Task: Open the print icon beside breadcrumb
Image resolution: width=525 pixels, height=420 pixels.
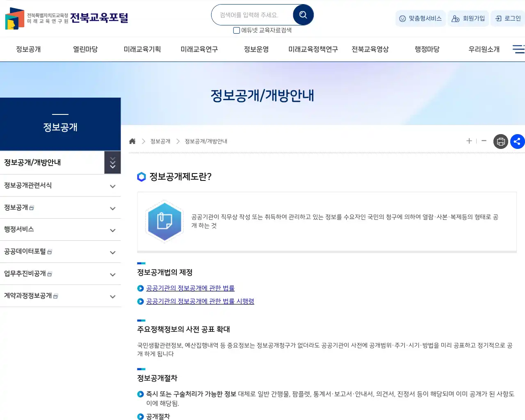Action: point(500,141)
